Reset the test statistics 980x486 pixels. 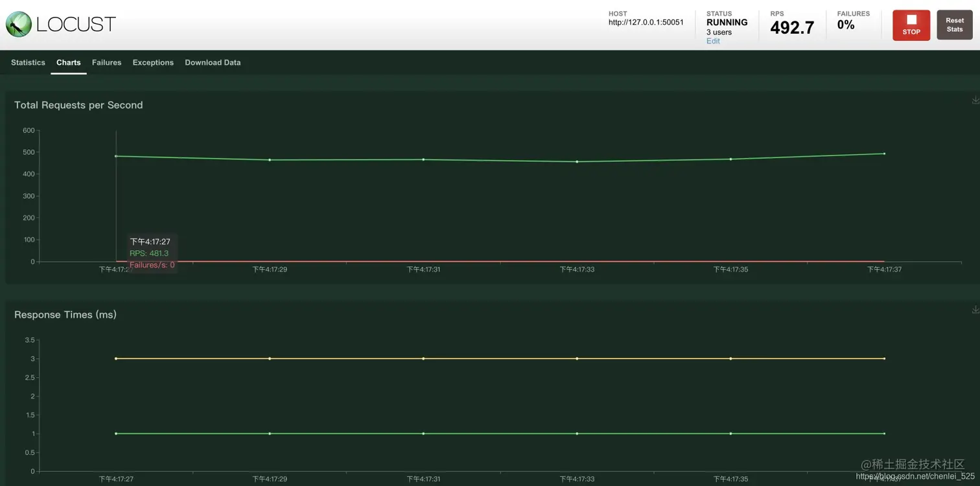pyautogui.click(x=955, y=25)
